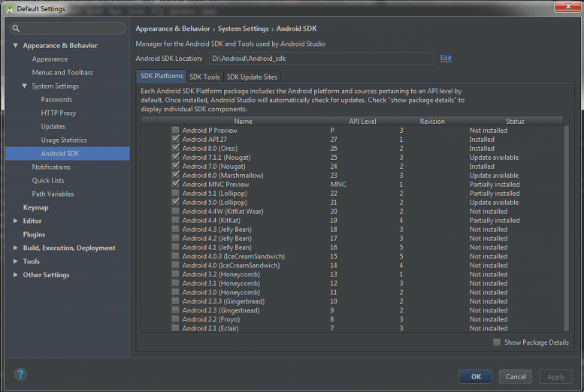Open Updates settings
The width and height of the screenshot is (584, 392).
(x=53, y=127)
